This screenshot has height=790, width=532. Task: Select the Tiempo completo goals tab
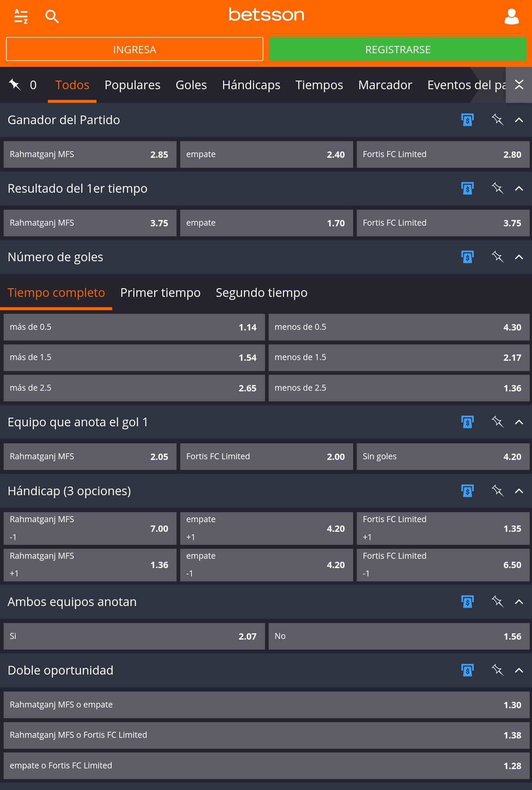point(56,293)
